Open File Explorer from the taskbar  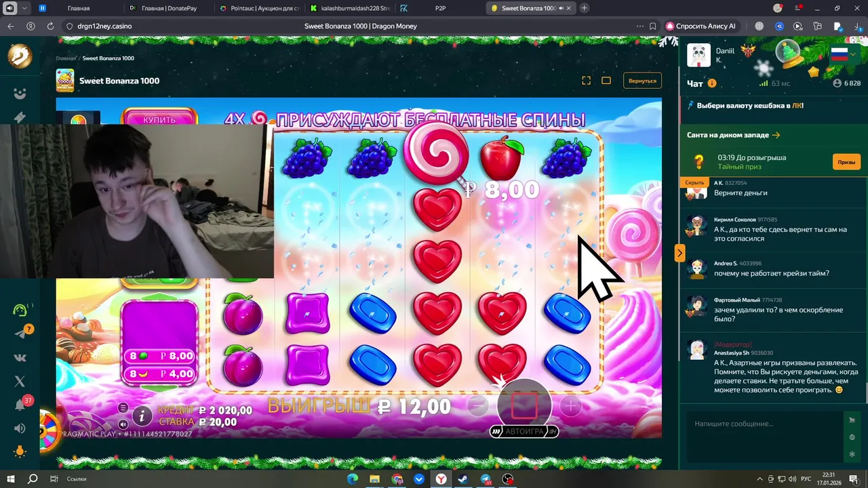point(374,479)
